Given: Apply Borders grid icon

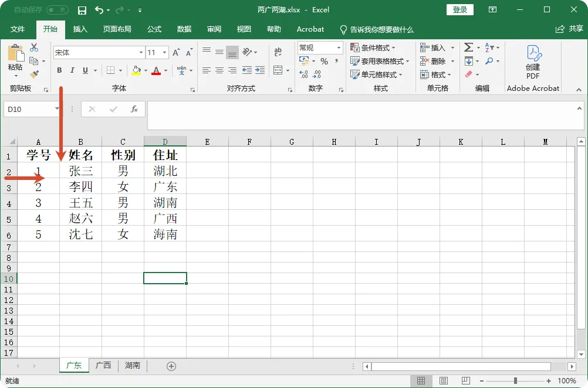Looking at the screenshot, I should (x=111, y=70).
